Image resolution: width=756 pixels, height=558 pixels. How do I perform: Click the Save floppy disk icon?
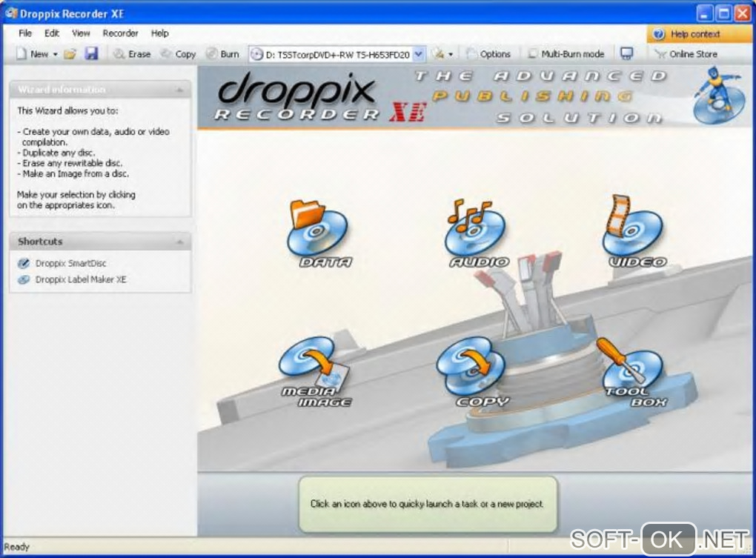point(91,53)
